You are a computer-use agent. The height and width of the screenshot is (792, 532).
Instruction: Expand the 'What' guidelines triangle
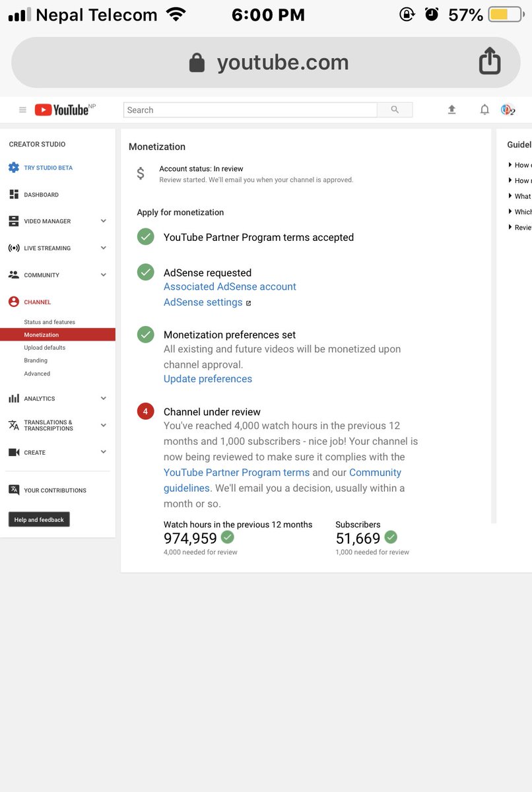(510, 196)
